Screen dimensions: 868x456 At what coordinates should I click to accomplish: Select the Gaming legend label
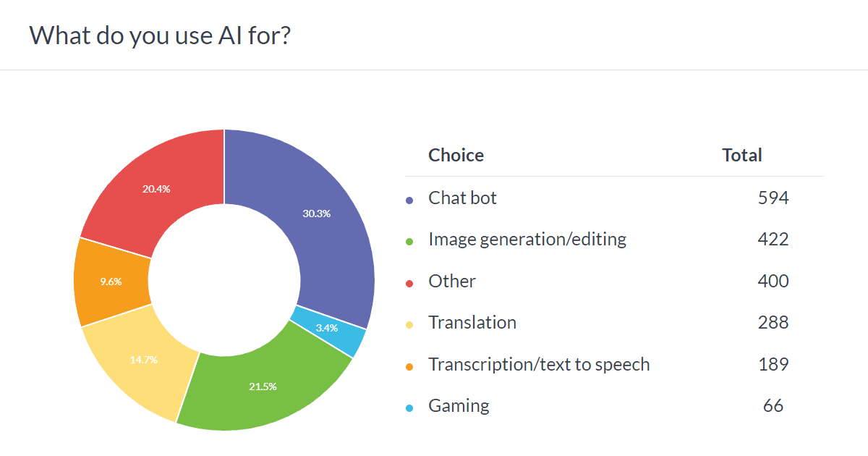click(x=459, y=405)
